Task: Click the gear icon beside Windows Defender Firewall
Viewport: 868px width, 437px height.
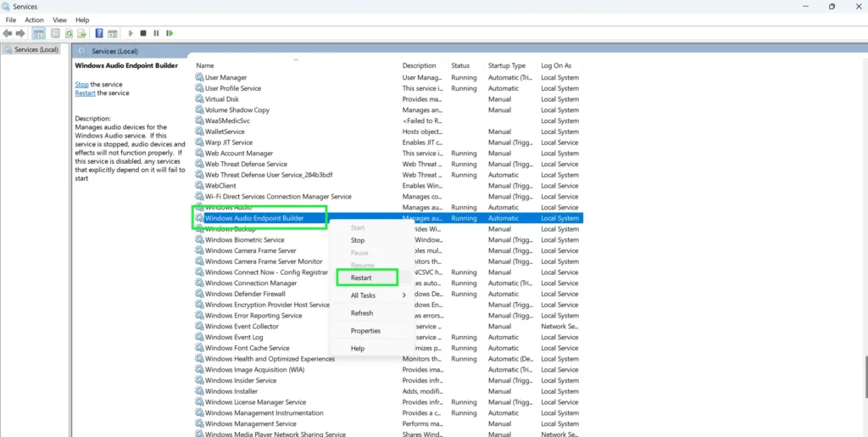Action: (x=199, y=294)
